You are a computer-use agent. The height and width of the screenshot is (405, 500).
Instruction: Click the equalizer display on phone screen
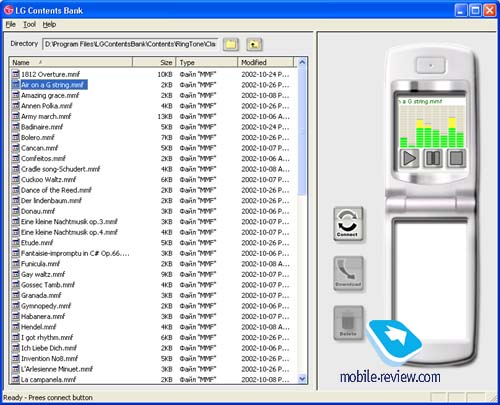(x=432, y=127)
